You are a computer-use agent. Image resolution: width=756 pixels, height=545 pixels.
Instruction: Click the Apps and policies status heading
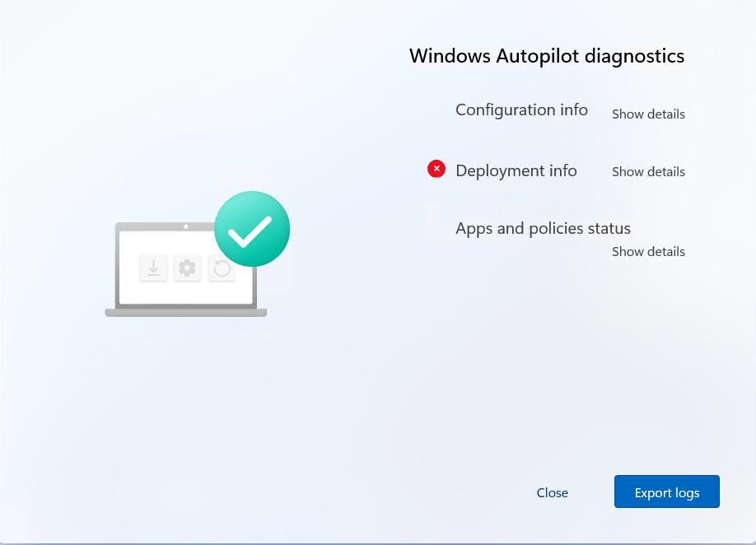click(543, 228)
